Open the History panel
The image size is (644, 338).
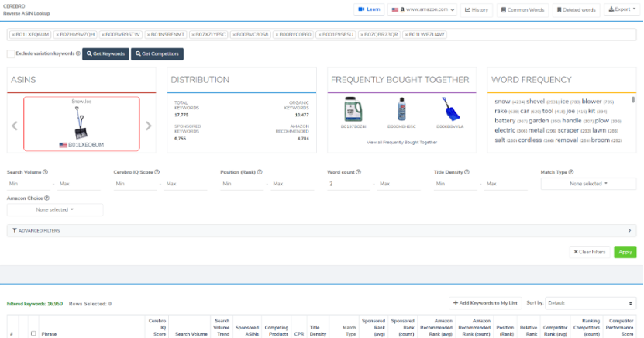(x=477, y=9)
